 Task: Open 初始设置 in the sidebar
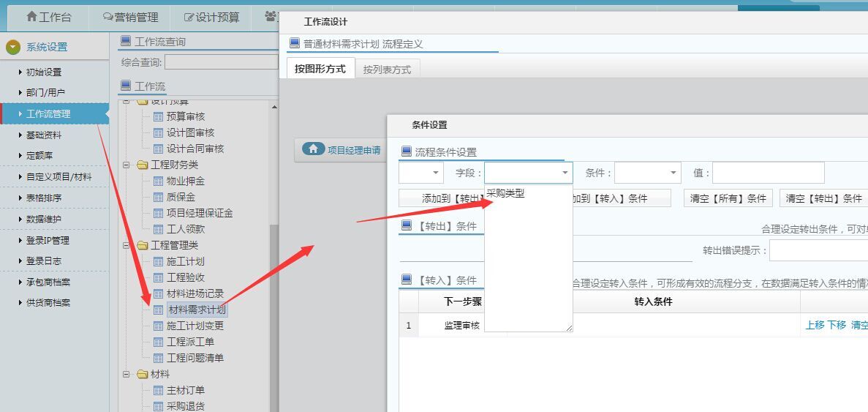tap(44, 72)
